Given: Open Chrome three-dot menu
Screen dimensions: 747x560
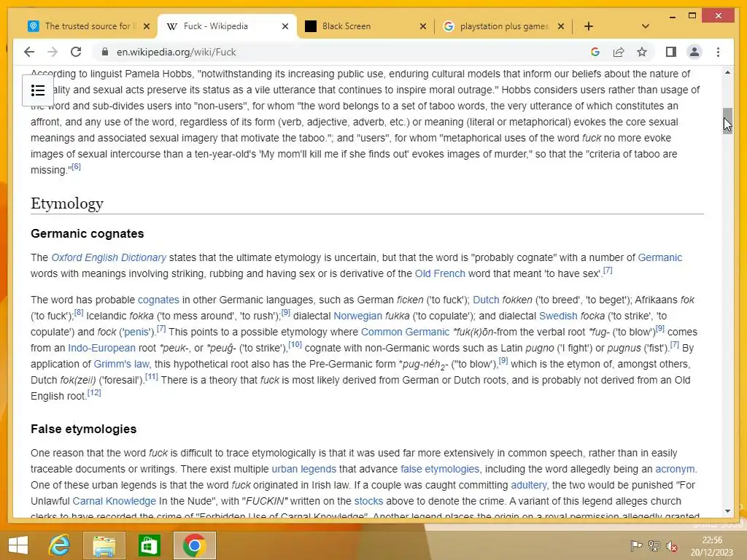Looking at the screenshot, I should [x=718, y=52].
